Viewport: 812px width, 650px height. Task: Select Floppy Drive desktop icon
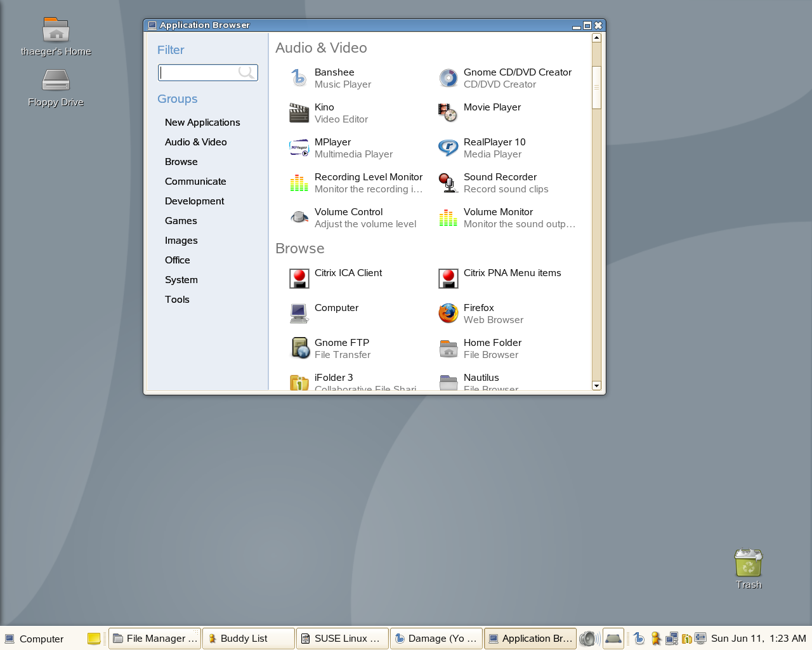(56, 81)
